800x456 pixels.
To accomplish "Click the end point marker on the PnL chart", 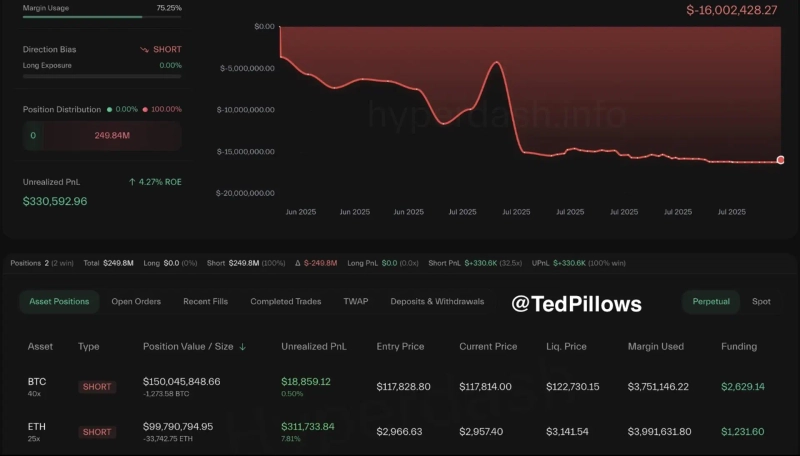I will click(x=780, y=160).
